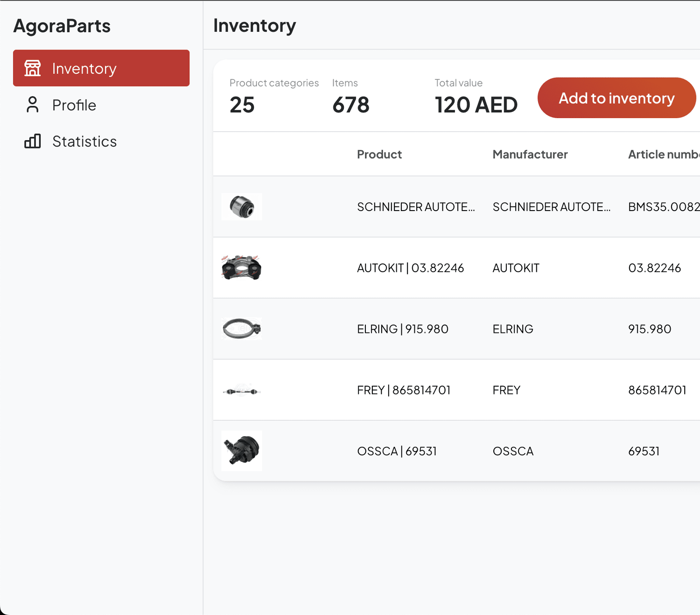Click the Add to inventory button
This screenshot has width=700, height=615.
coord(616,98)
